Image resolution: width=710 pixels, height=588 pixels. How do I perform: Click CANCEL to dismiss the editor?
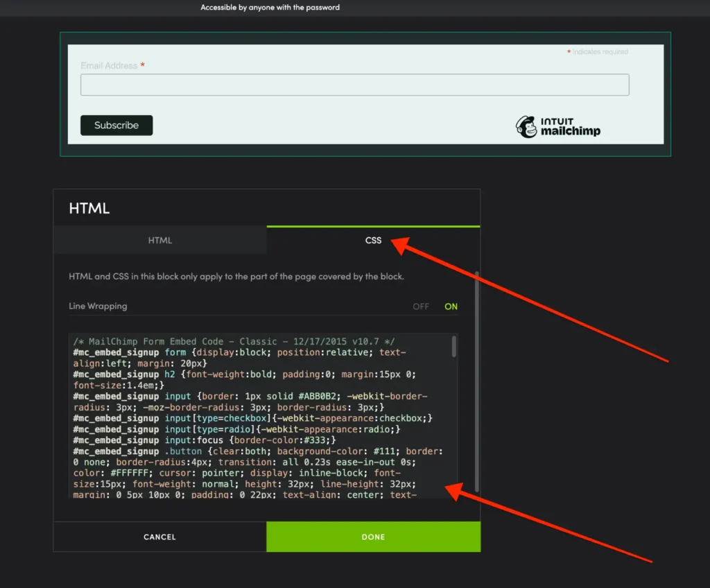159,537
